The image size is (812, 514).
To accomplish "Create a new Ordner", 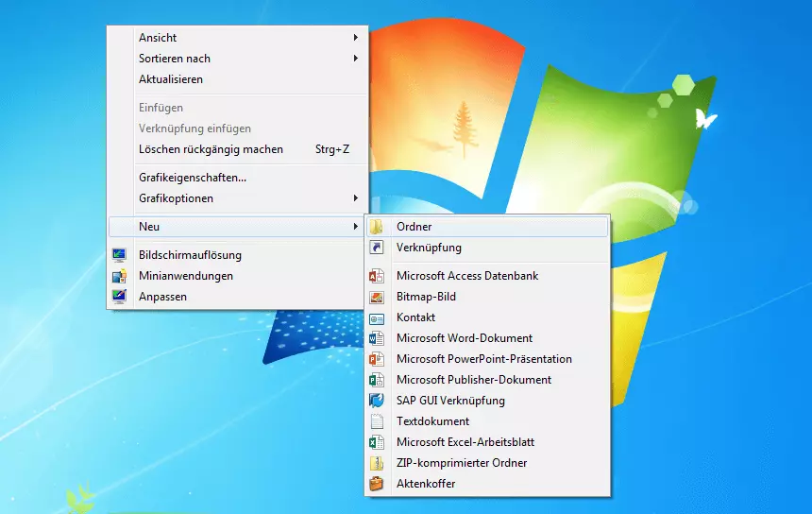I will click(x=487, y=227).
